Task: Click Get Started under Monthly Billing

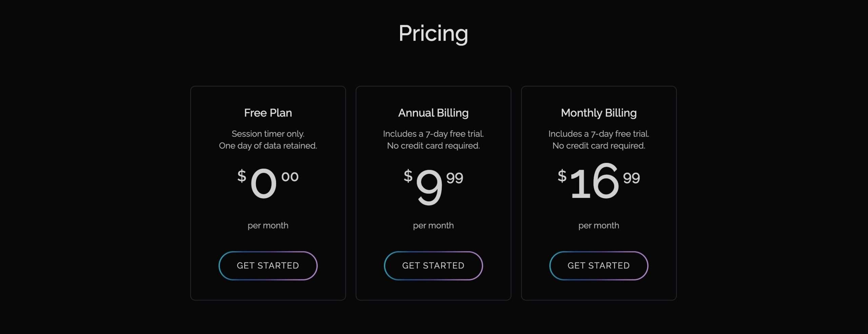Action: click(x=599, y=265)
